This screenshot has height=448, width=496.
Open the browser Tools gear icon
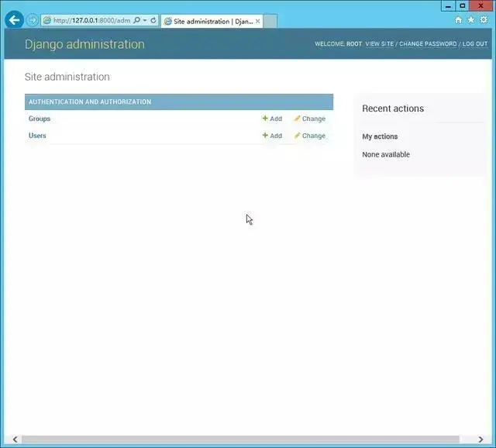pos(484,20)
